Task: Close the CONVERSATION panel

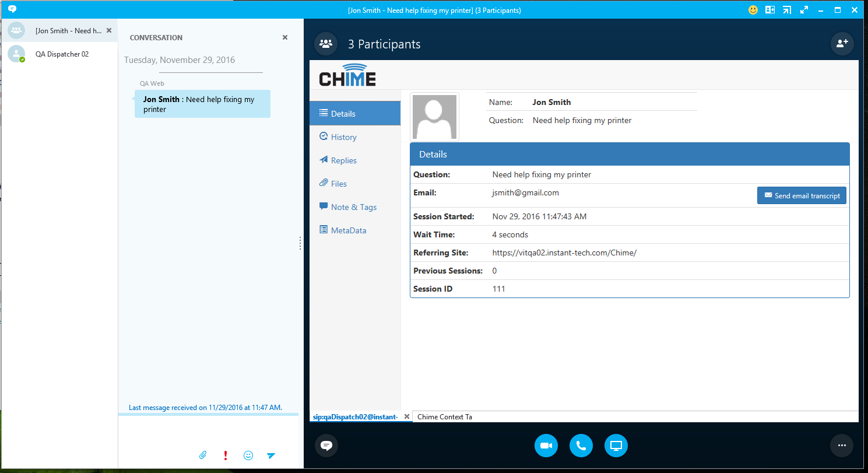Action: point(285,37)
